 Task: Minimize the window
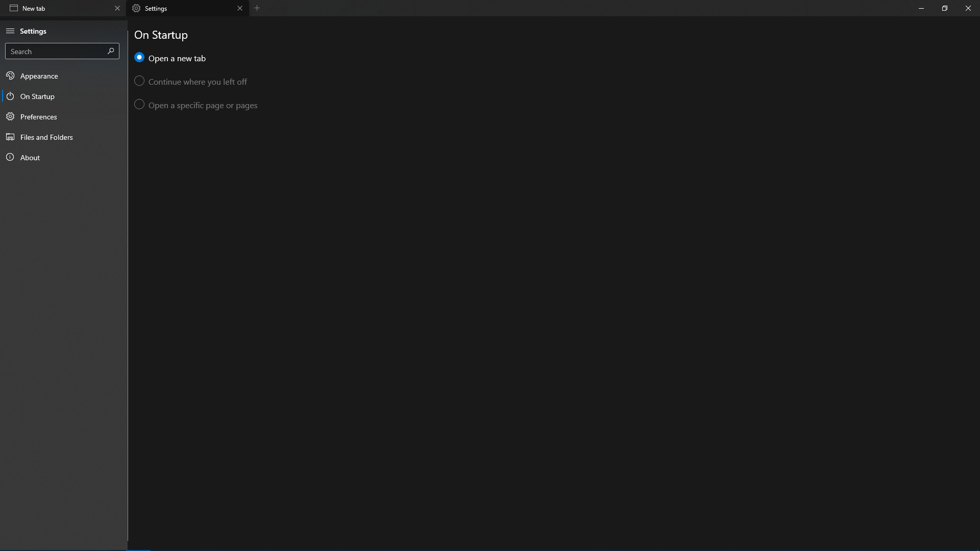921,8
